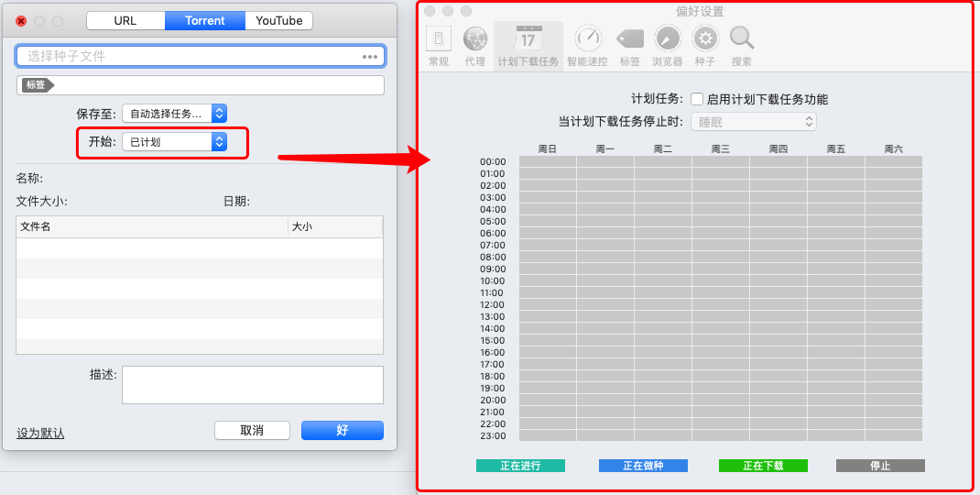
Task: Click the 周一 Monday column header
Action: tap(605, 148)
